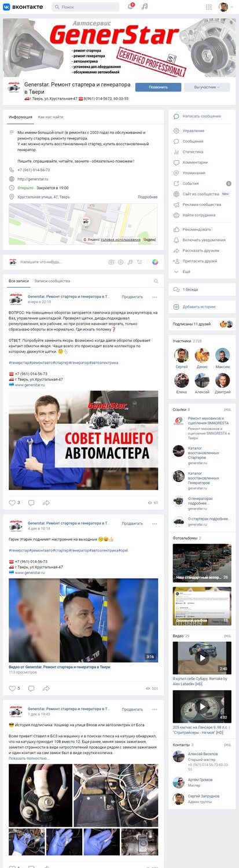This screenshot has height=868, width=239.
Task: Open 'Статистика' in the sidebar menu
Action: [x=193, y=152]
